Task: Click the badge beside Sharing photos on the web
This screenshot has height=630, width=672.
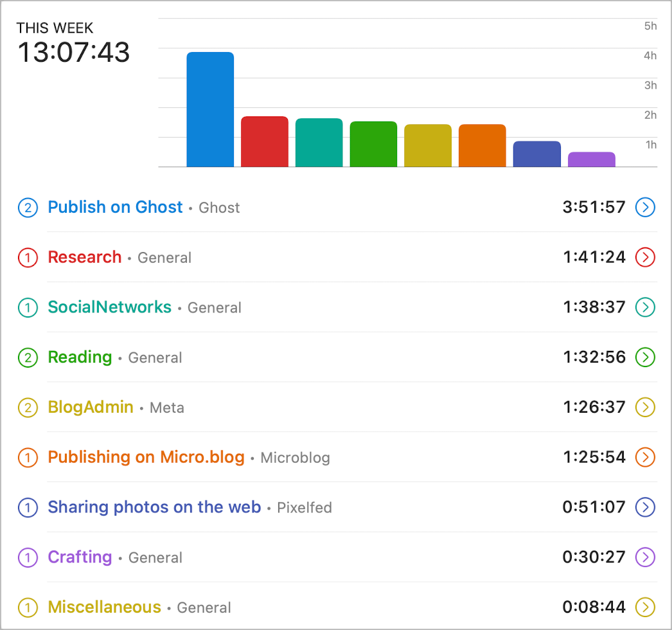Action: [x=28, y=507]
